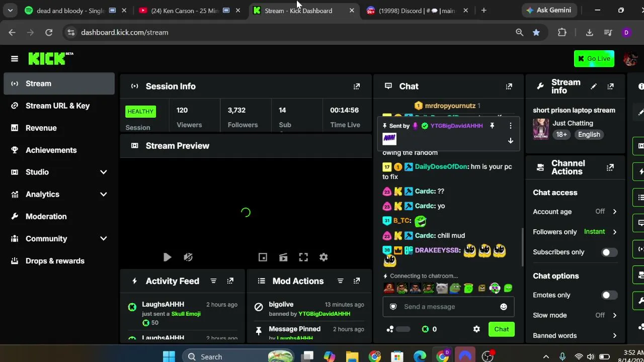The width and height of the screenshot is (644, 362).
Task: Open Slow mode setting arrow
Action: click(x=614, y=315)
